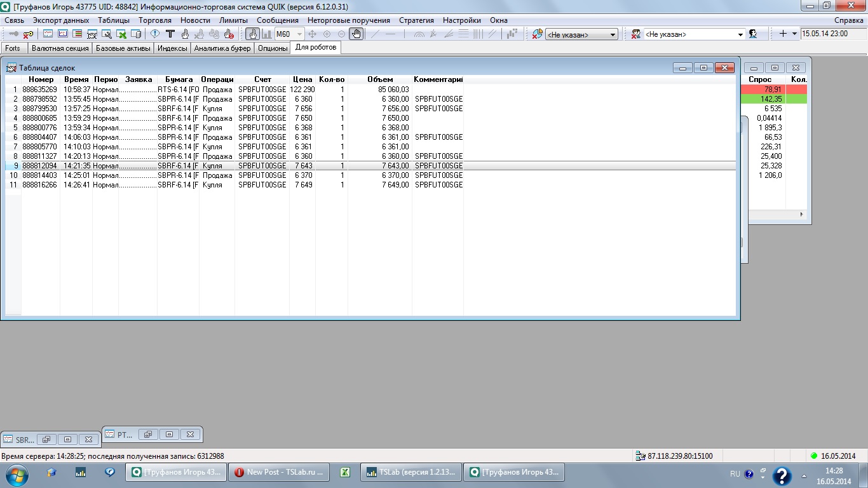The image size is (868, 488).
Task: Click the taskbar clock showing 14:28
Action: point(834,471)
